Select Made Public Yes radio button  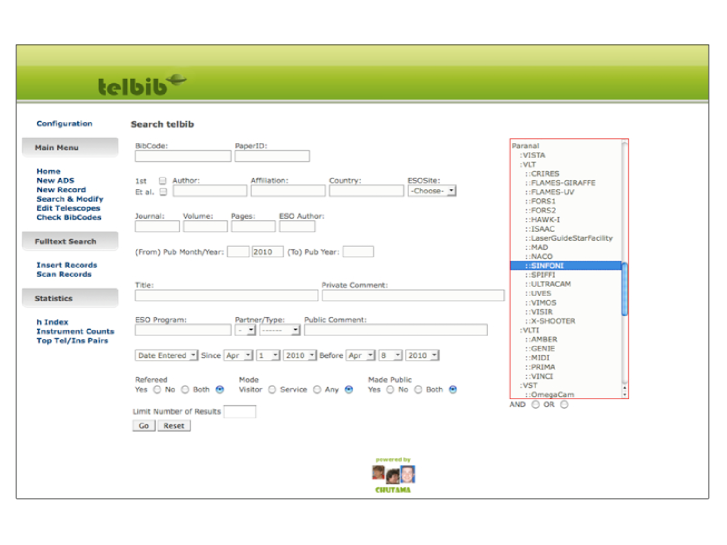[x=390, y=390]
